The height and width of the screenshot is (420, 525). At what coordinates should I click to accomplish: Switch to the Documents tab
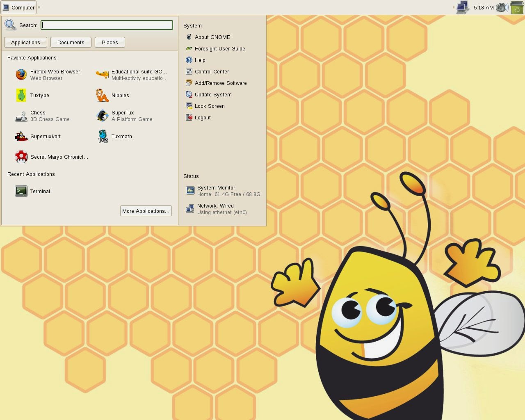(71, 42)
